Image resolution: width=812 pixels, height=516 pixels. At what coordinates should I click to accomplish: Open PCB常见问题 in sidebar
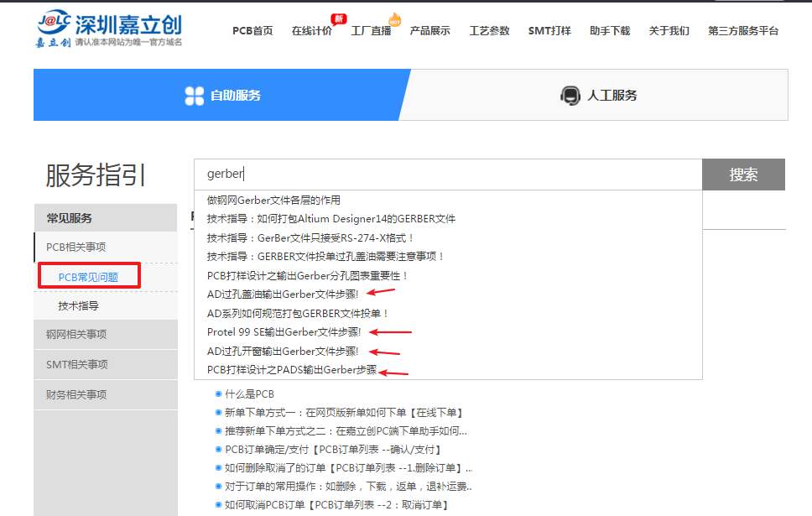tap(88, 277)
